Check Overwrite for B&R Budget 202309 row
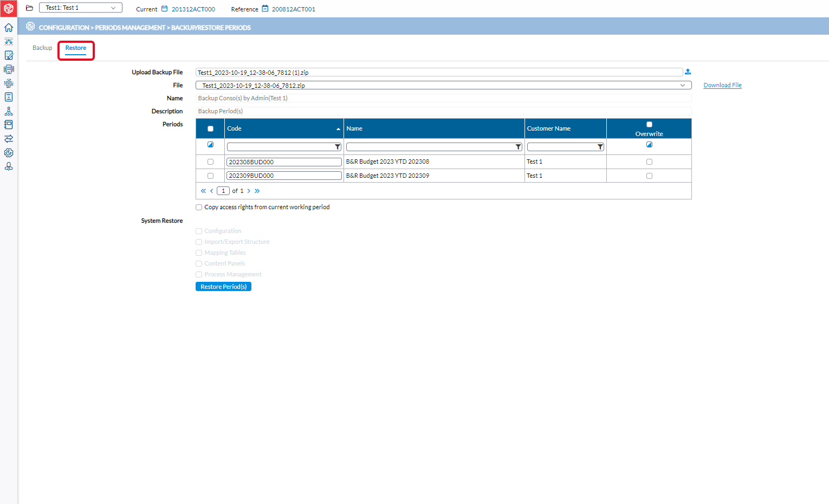 [649, 176]
